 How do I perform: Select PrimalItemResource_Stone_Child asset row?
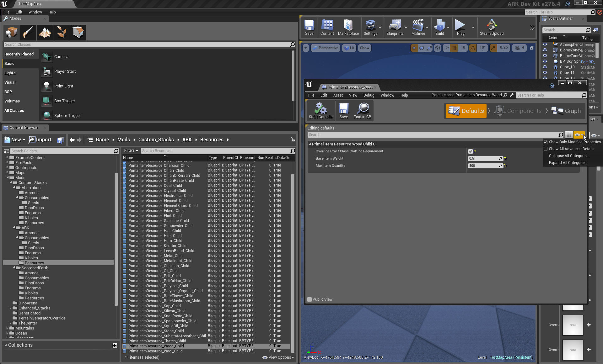[156, 331]
